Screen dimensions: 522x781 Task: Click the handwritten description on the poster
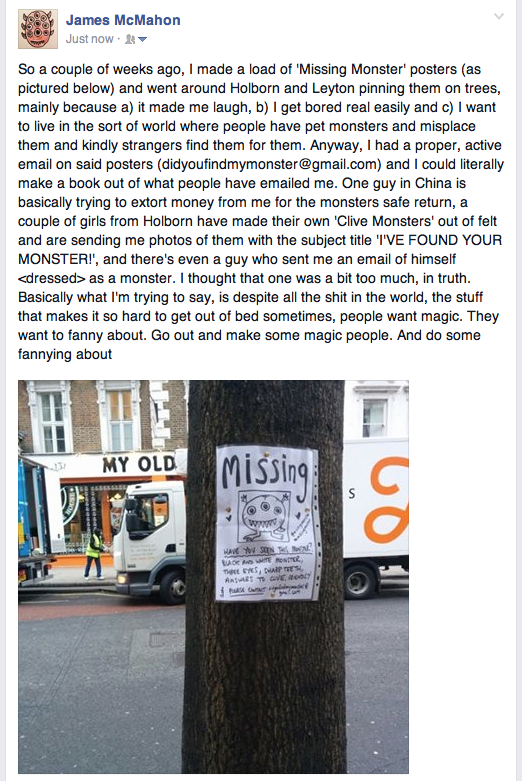click(x=267, y=572)
